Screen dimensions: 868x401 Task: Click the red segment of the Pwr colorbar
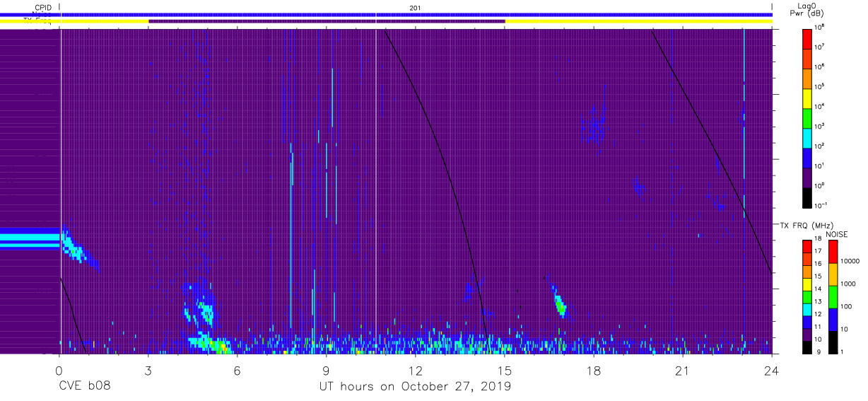click(807, 38)
